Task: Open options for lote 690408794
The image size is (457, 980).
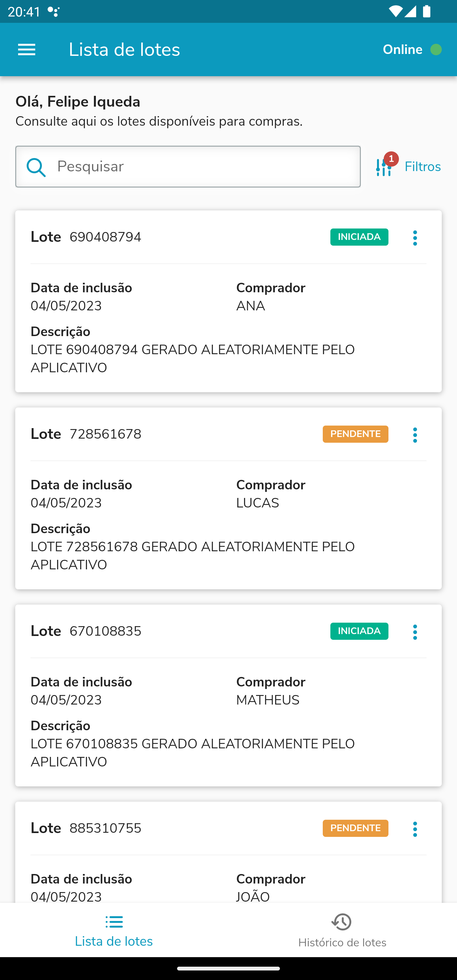Action: tap(415, 238)
